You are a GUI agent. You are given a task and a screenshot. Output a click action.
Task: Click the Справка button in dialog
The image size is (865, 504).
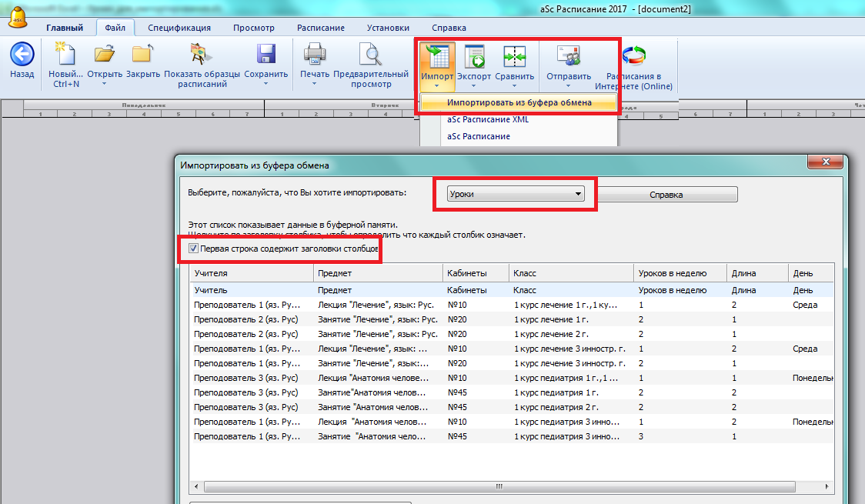point(666,195)
